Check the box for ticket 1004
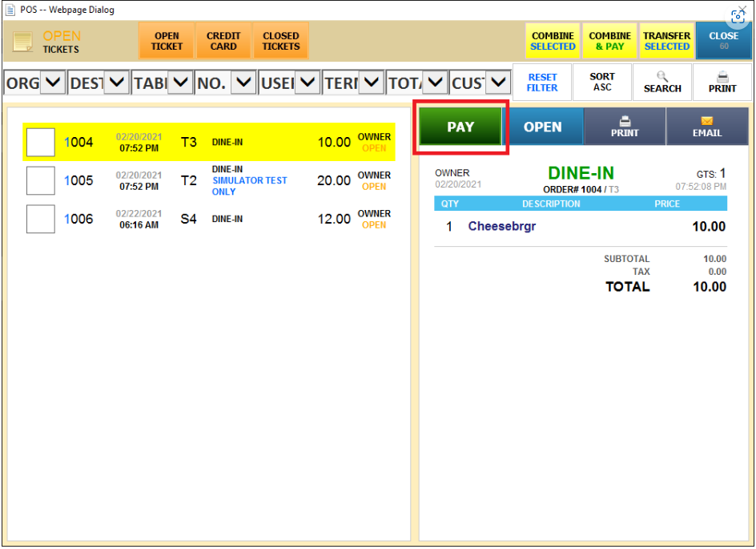The height and width of the screenshot is (549, 756). 41,143
